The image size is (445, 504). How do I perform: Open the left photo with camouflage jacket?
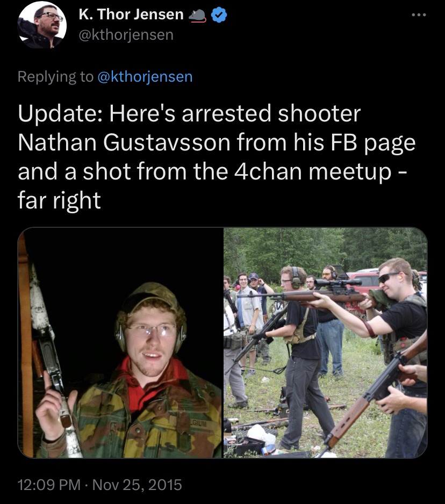coord(120,343)
